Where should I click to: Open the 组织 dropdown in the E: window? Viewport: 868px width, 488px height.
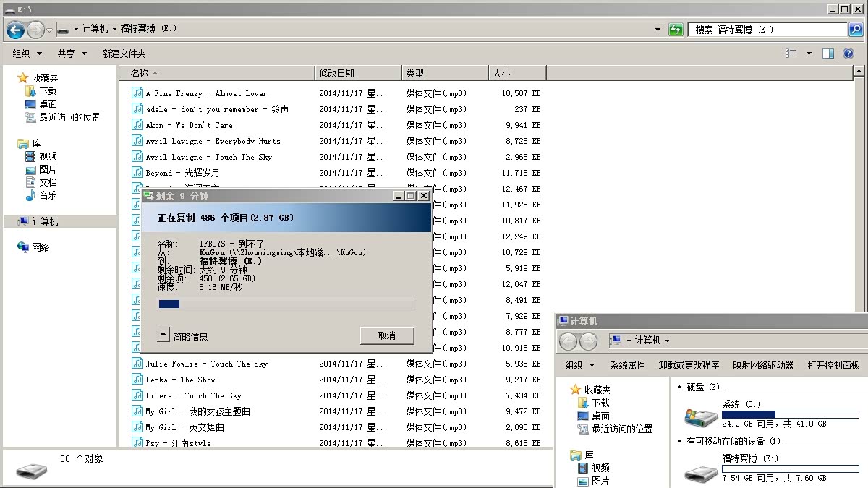[x=27, y=53]
